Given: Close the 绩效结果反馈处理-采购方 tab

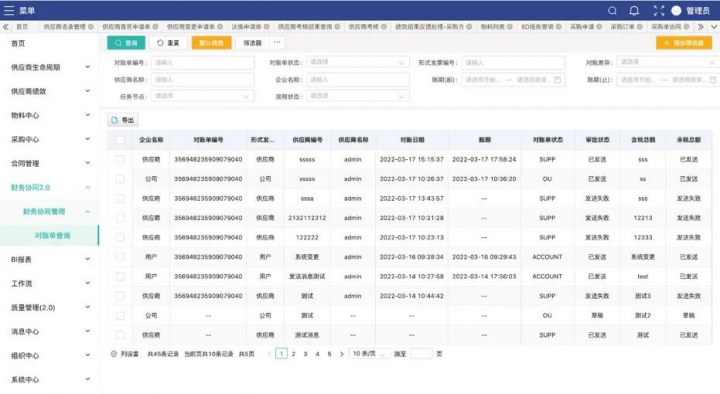Looking at the screenshot, I should (x=469, y=27).
